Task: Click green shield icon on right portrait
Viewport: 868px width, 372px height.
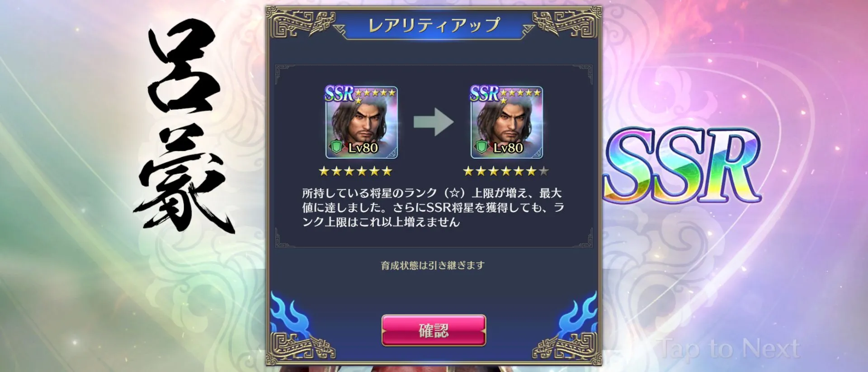Action: coord(482,148)
